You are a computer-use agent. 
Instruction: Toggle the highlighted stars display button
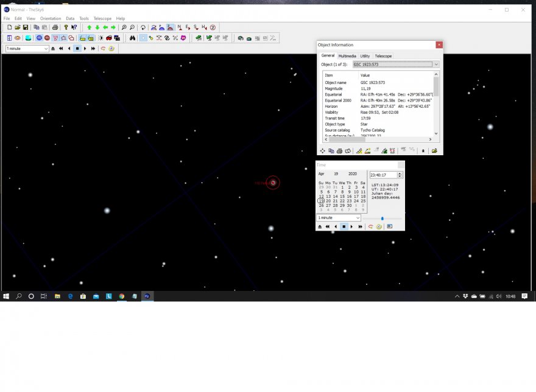143,38
